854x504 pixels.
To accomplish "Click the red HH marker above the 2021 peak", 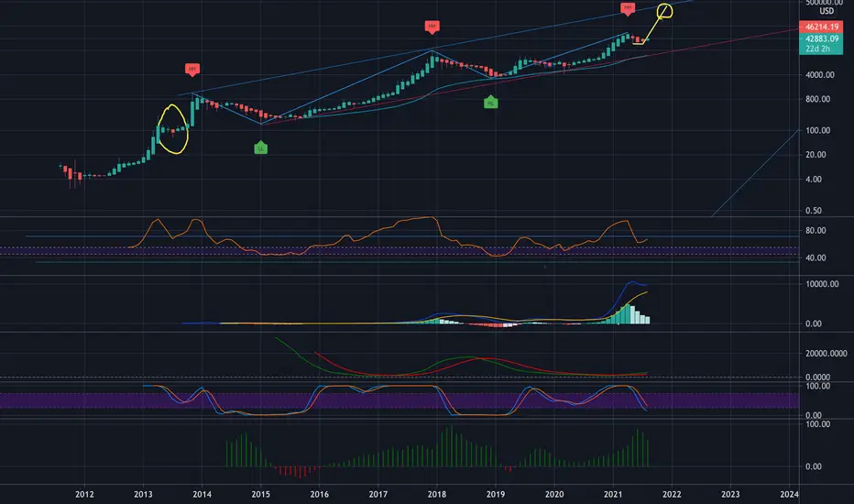I will 628,9.
